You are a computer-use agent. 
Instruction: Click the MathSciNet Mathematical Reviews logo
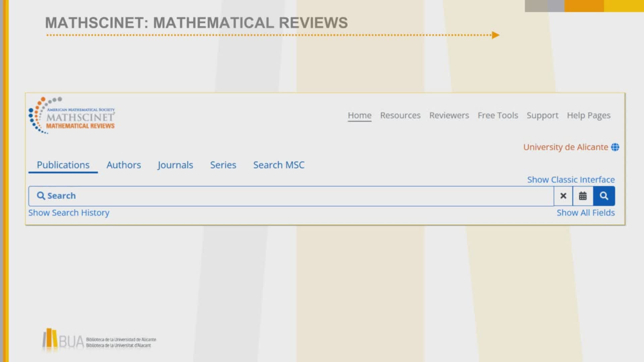72,116
